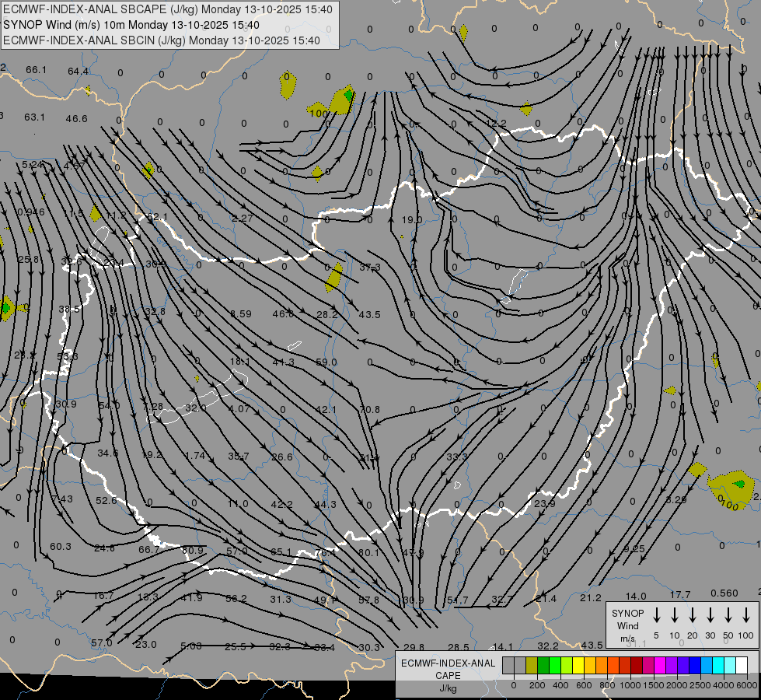This screenshot has width=761, height=700.
Task: Click the SBCIN header title line
Action: click(162, 40)
